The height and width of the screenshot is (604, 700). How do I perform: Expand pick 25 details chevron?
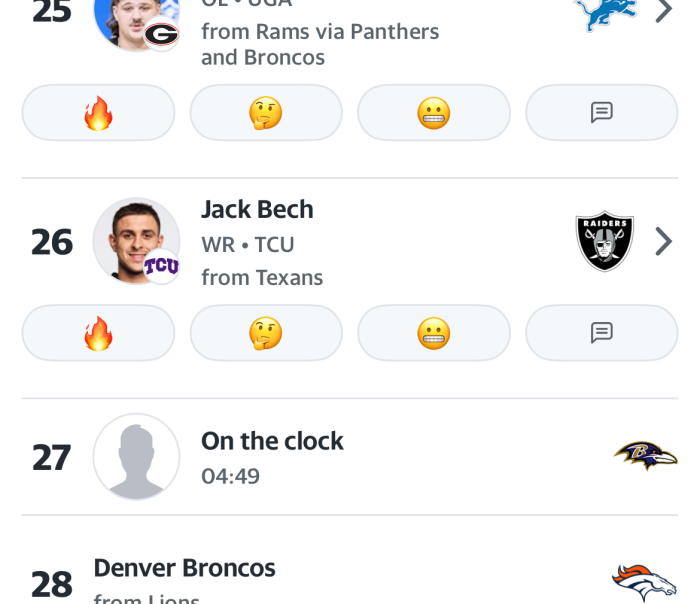[x=663, y=12]
